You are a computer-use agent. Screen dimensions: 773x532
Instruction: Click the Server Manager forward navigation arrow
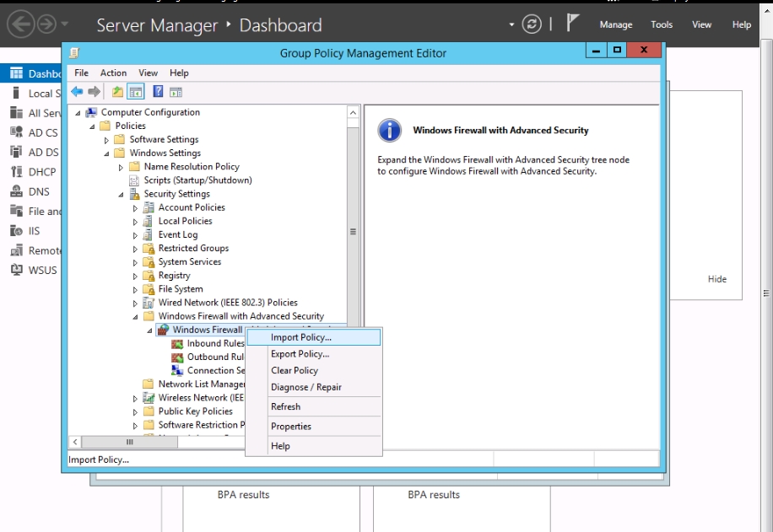[46, 24]
